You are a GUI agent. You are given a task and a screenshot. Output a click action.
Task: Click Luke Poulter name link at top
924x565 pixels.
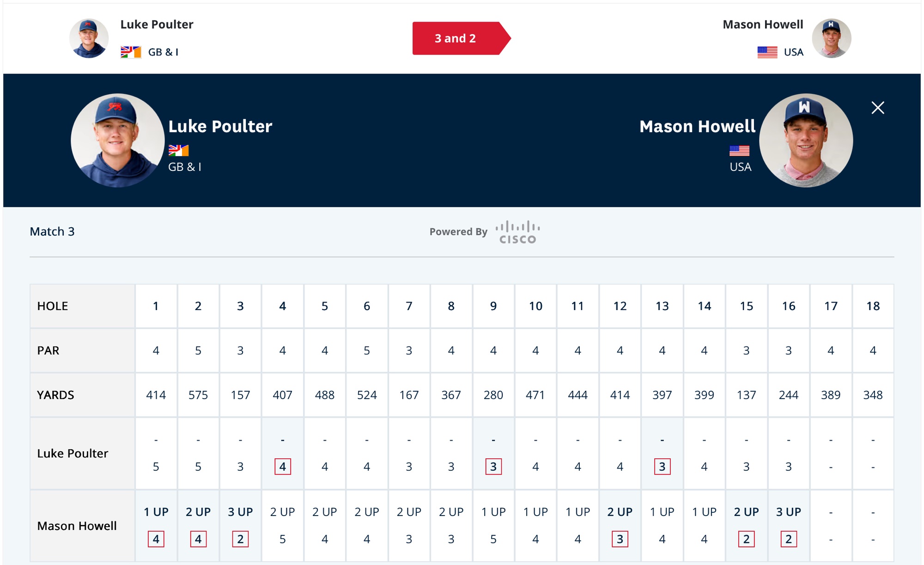click(x=157, y=24)
